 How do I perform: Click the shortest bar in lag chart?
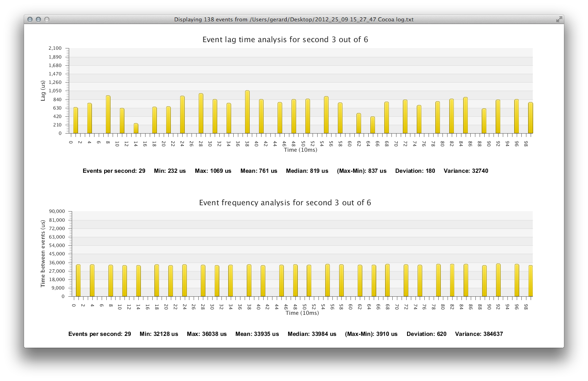click(136, 128)
